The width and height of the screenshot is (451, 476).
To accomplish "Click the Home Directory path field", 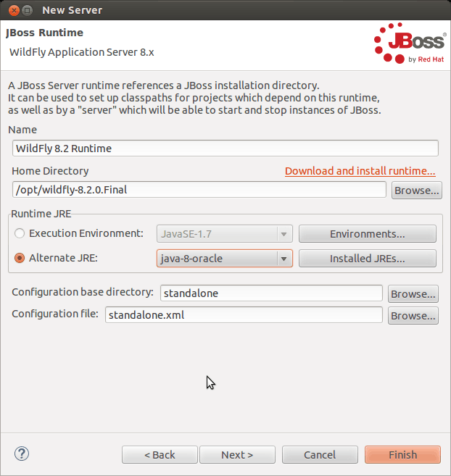I will (199, 190).
